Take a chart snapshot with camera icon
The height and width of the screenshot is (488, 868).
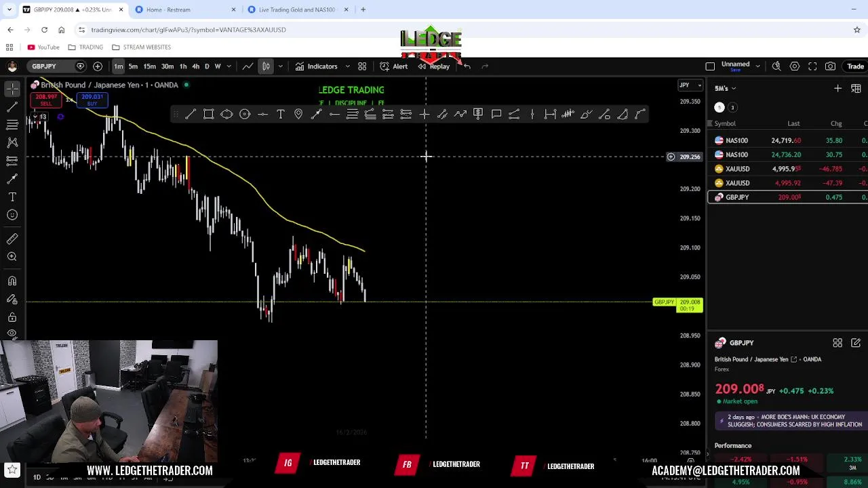[831, 66]
